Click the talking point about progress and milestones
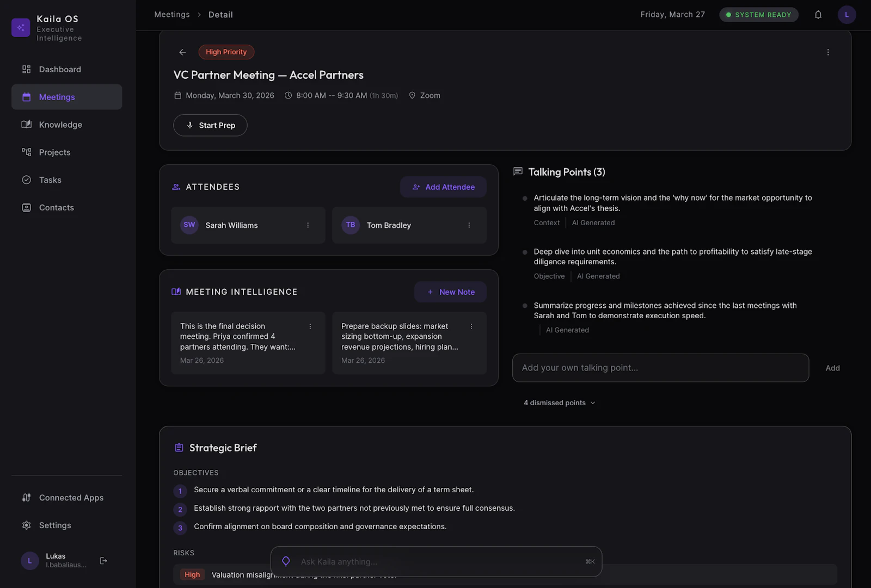The height and width of the screenshot is (588, 871). 665,311
